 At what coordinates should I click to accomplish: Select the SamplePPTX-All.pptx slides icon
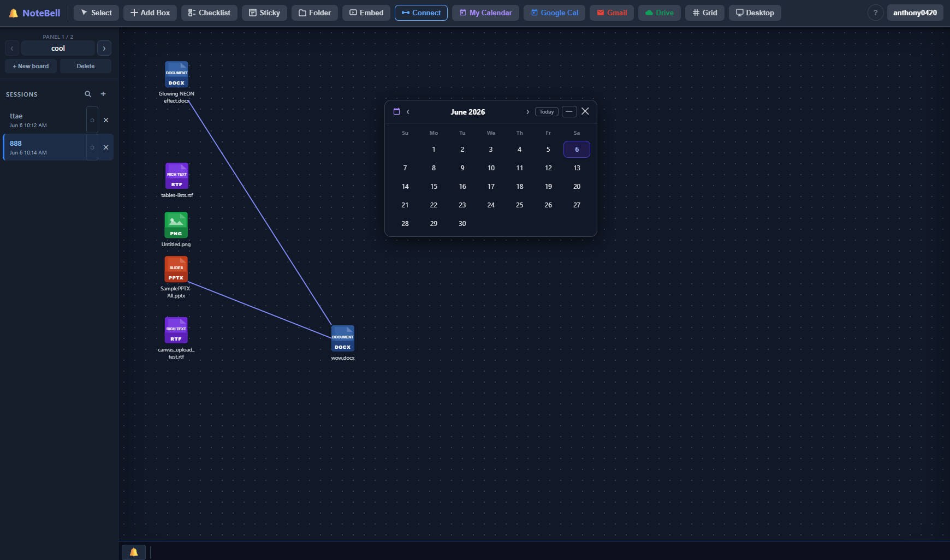tap(176, 269)
